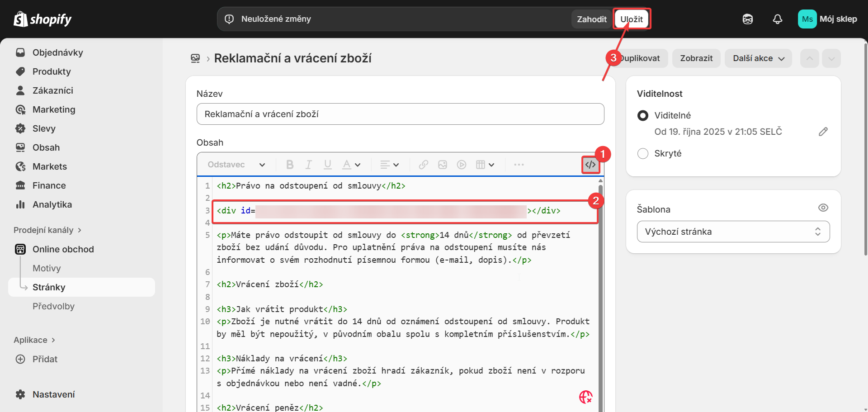Expand the Další akce dropdown
Viewport: 868px width, 412px height.
(x=758, y=58)
